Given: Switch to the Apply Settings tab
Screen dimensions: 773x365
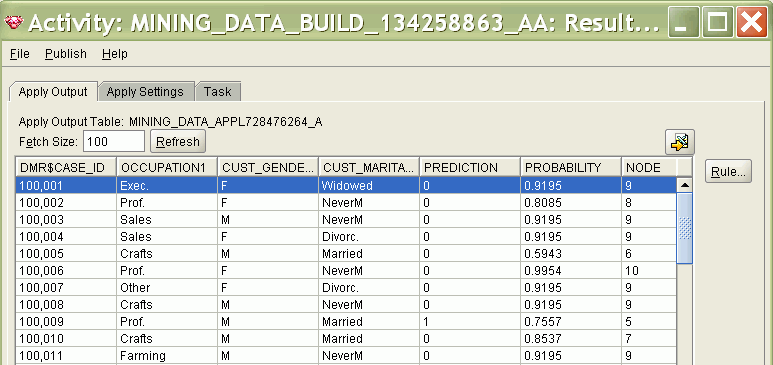Looking at the screenshot, I should (x=145, y=92).
